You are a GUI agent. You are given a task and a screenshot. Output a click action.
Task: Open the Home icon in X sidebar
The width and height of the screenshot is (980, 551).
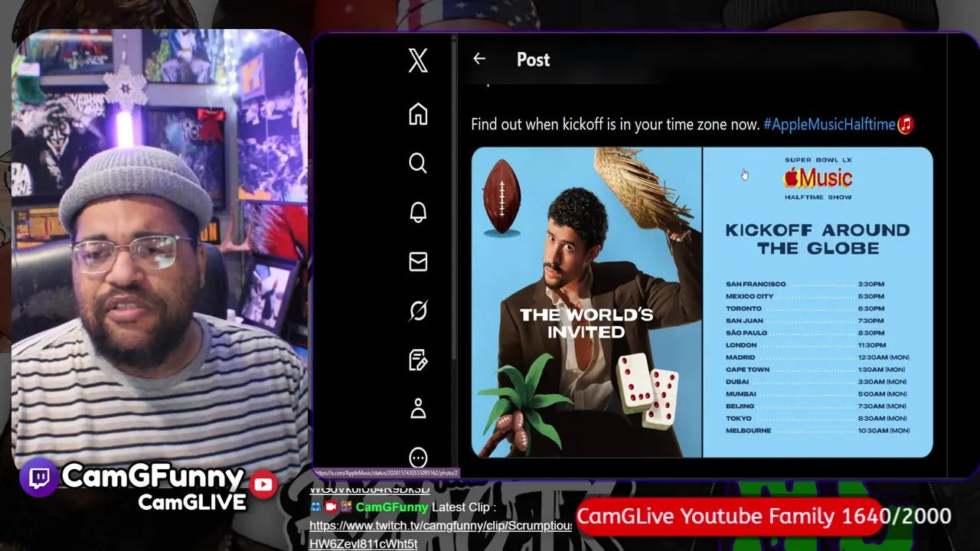point(418,114)
